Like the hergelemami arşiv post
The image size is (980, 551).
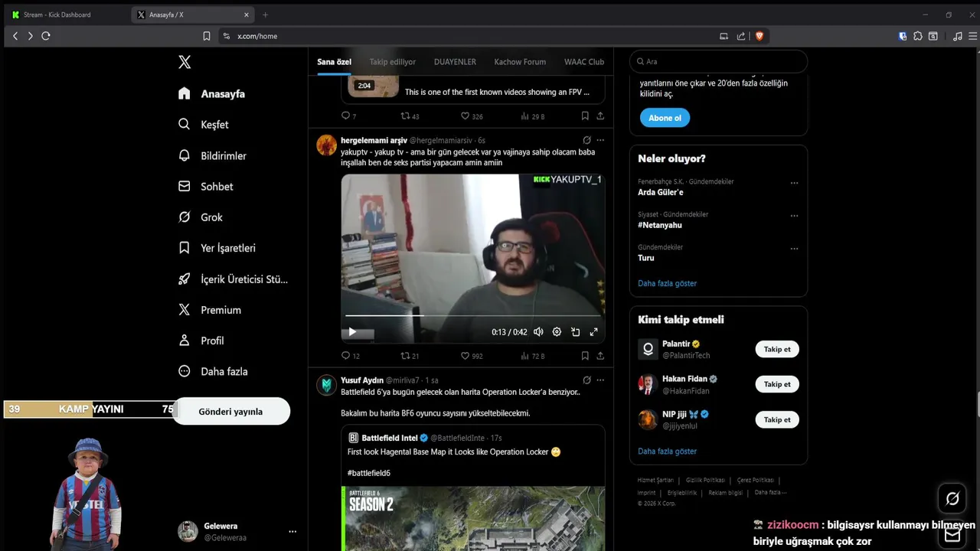click(x=472, y=356)
